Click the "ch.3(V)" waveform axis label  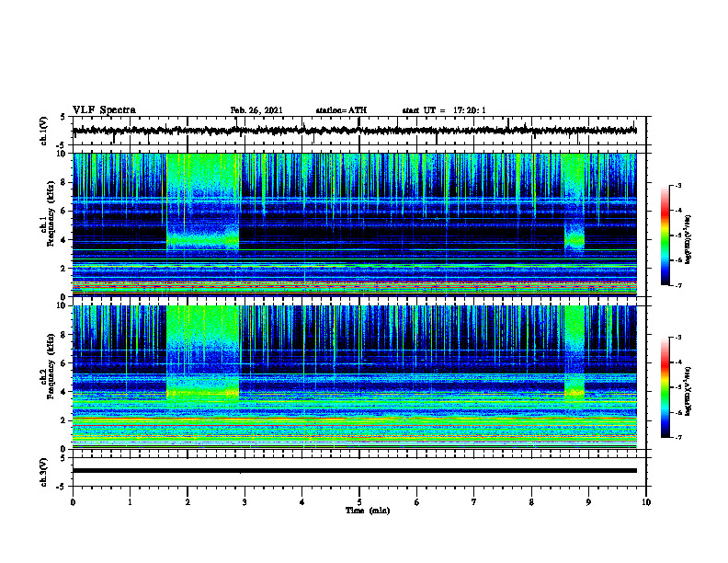pyautogui.click(x=43, y=472)
